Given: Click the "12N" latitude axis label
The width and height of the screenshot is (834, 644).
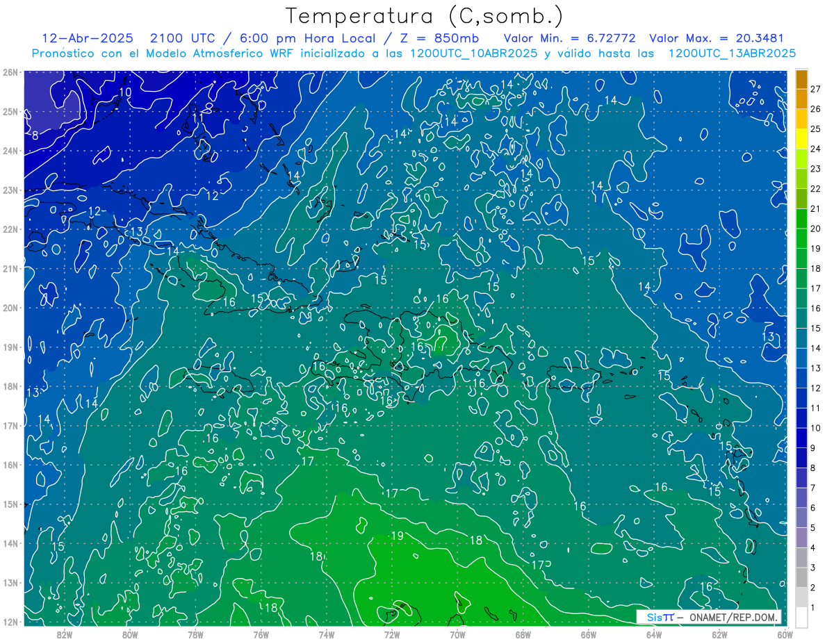Looking at the screenshot, I should [x=10, y=622].
